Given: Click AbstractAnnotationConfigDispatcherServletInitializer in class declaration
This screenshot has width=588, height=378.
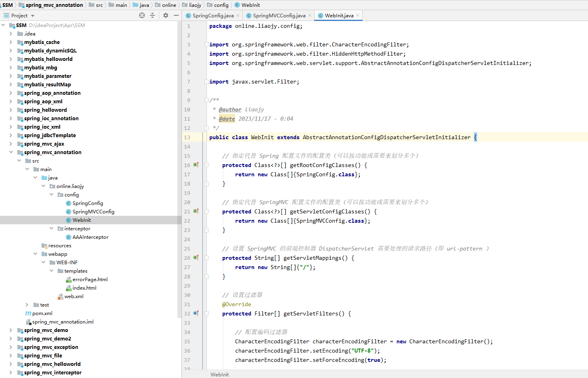Looking at the screenshot, I should click(386, 137).
